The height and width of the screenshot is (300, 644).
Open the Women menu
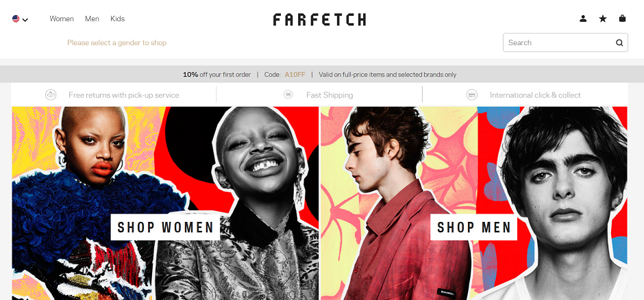(62, 18)
